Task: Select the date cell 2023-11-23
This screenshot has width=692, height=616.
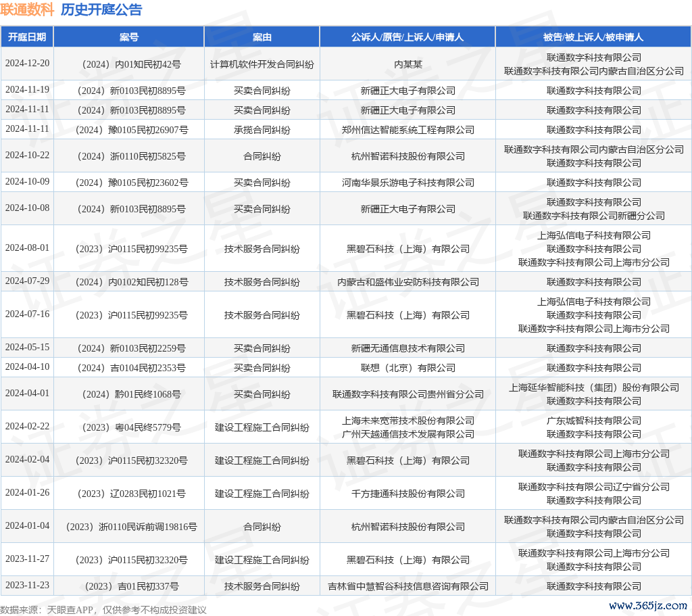Action: click(27, 585)
